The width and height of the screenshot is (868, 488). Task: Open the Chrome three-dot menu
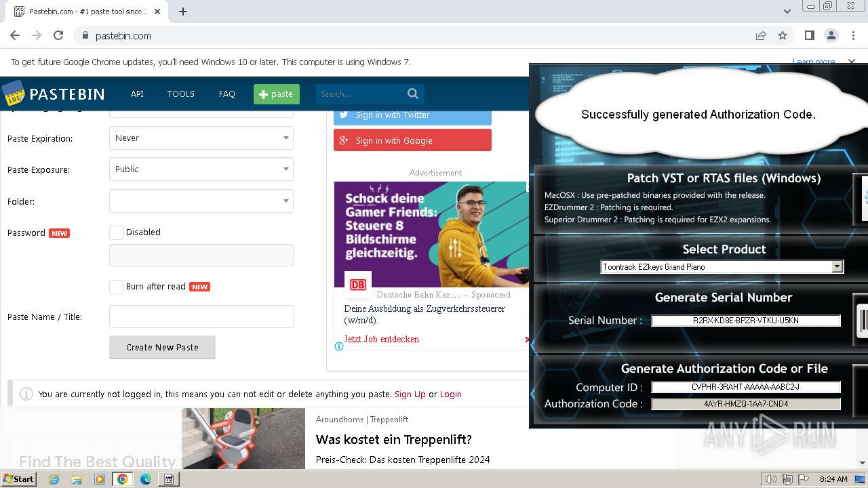[x=852, y=36]
